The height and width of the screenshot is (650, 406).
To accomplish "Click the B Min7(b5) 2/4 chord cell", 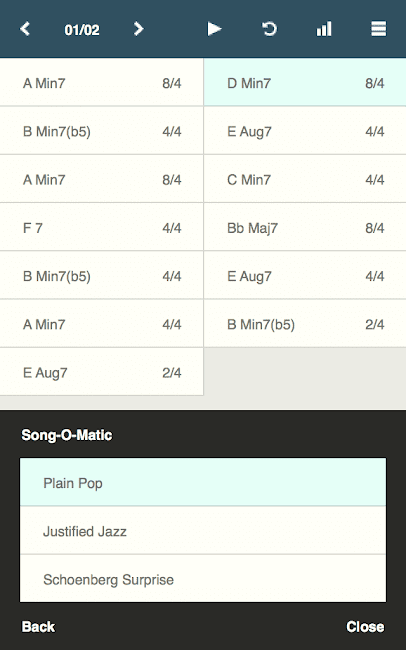I will tap(305, 324).
